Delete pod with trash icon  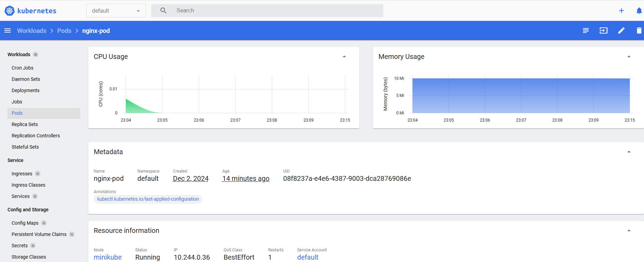tap(639, 30)
